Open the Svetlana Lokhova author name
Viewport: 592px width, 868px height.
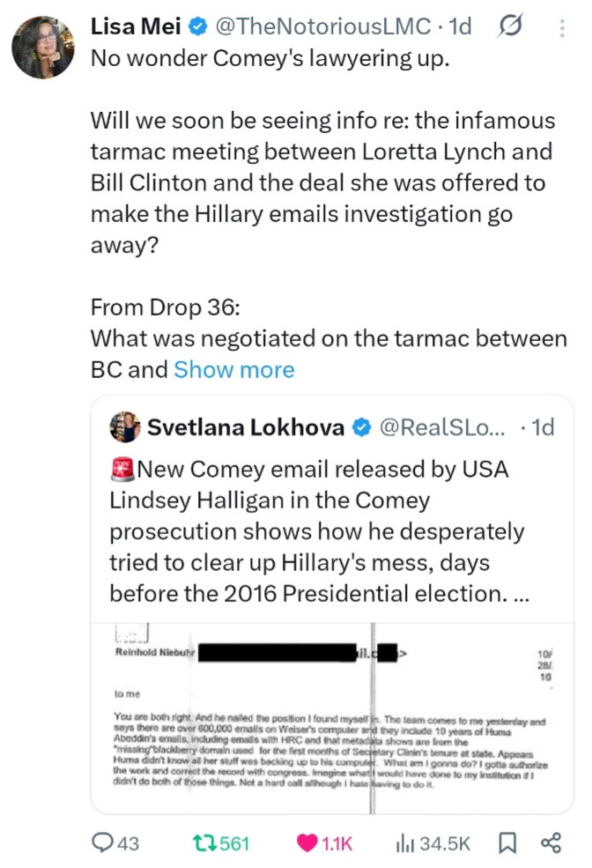pyautogui.click(x=246, y=428)
